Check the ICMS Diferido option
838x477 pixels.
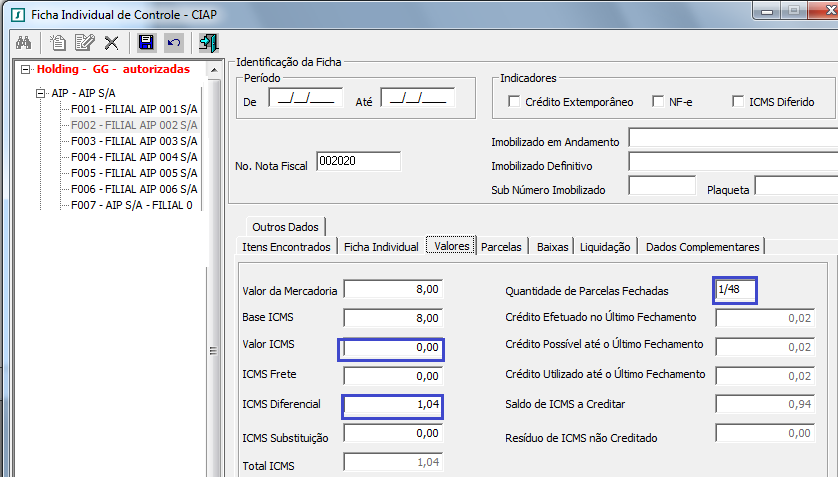pyautogui.click(x=738, y=102)
